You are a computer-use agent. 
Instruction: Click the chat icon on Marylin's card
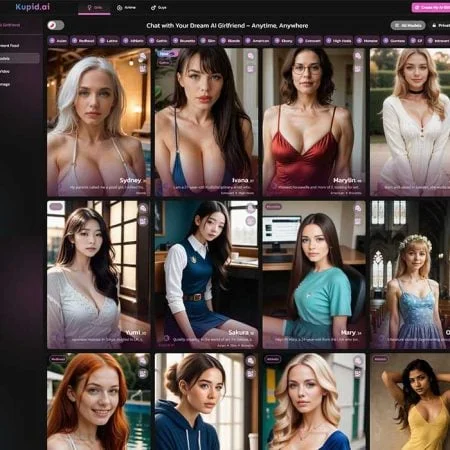358,56
